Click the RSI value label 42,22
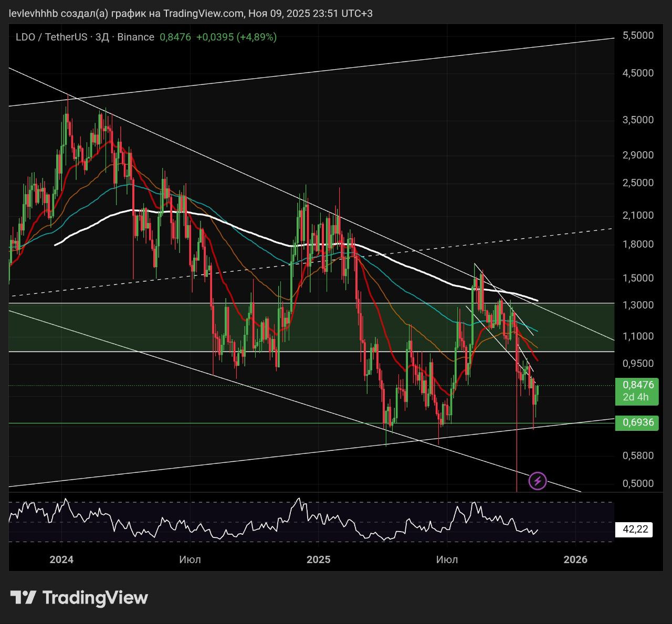The image size is (672, 624). (x=635, y=530)
